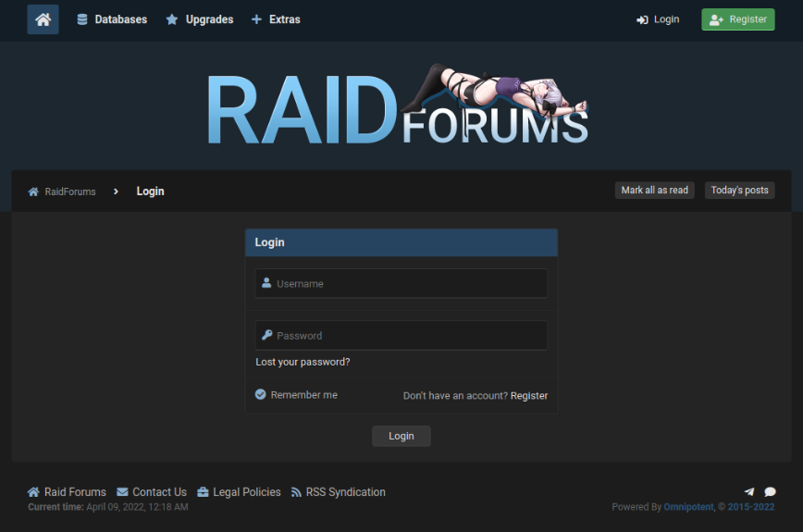Click Lost your password link

(x=303, y=362)
